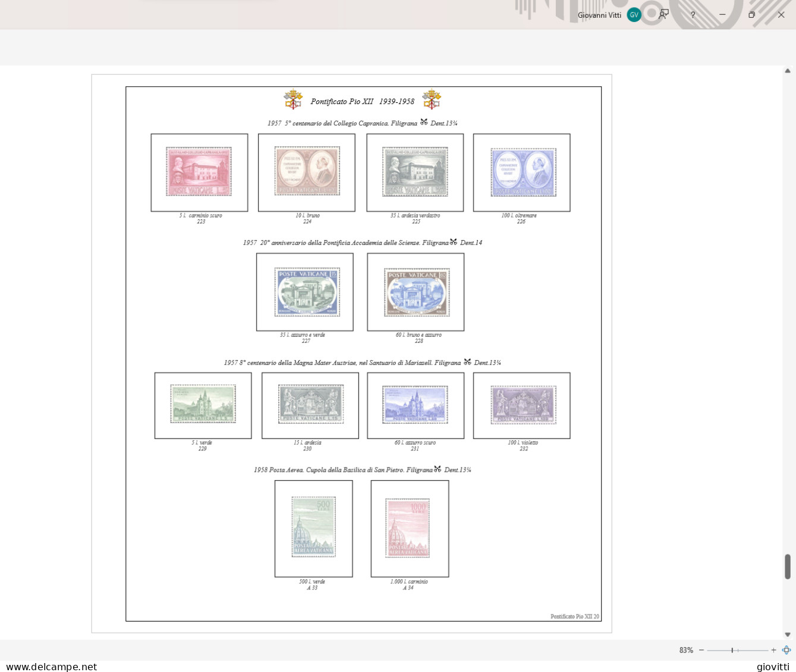This screenshot has width=796, height=672.
Task: Click the 83% zoom level value
Action: point(686,650)
